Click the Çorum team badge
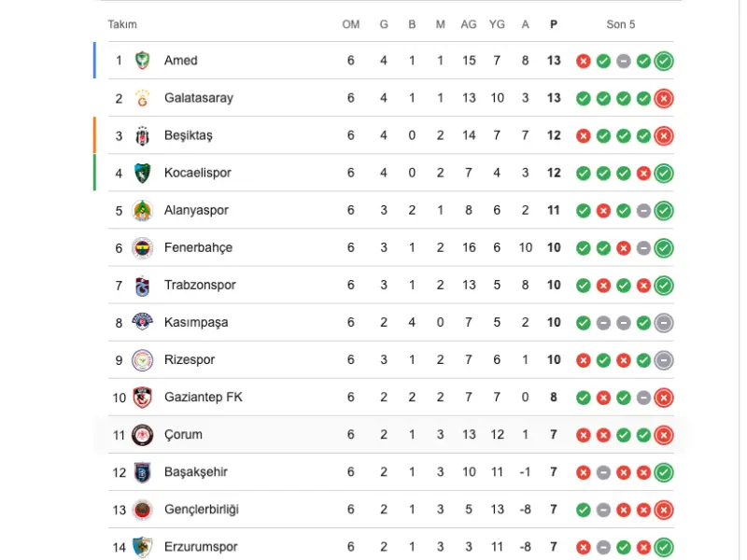747x560 pixels. [x=143, y=435]
